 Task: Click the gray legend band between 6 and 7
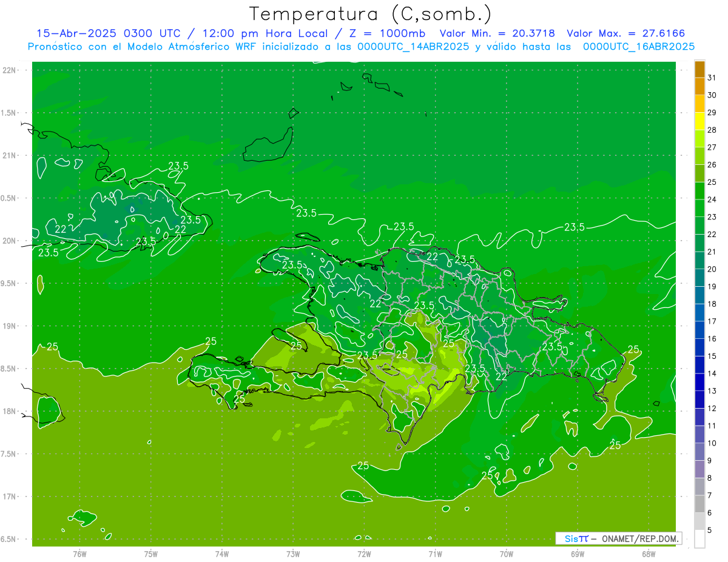pos(699,504)
